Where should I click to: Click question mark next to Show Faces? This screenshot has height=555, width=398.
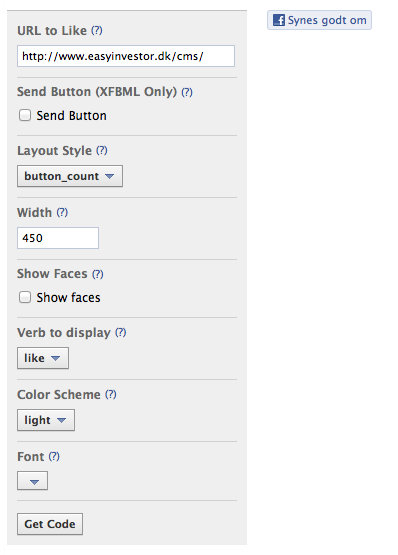click(x=98, y=274)
